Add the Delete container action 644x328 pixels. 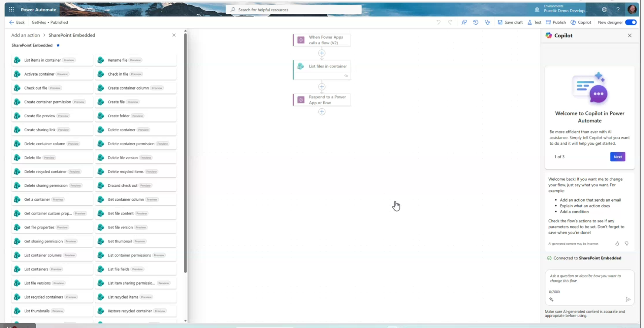[x=136, y=130]
